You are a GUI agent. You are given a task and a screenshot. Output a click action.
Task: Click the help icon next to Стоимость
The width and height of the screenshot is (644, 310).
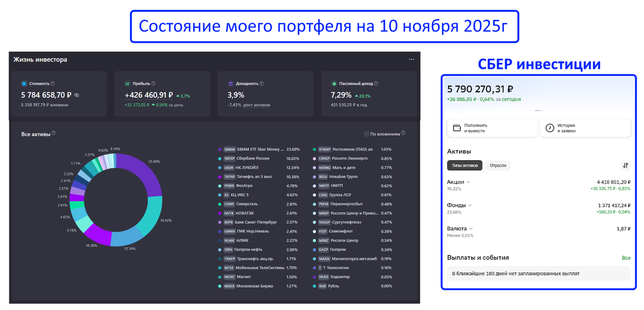52,84
